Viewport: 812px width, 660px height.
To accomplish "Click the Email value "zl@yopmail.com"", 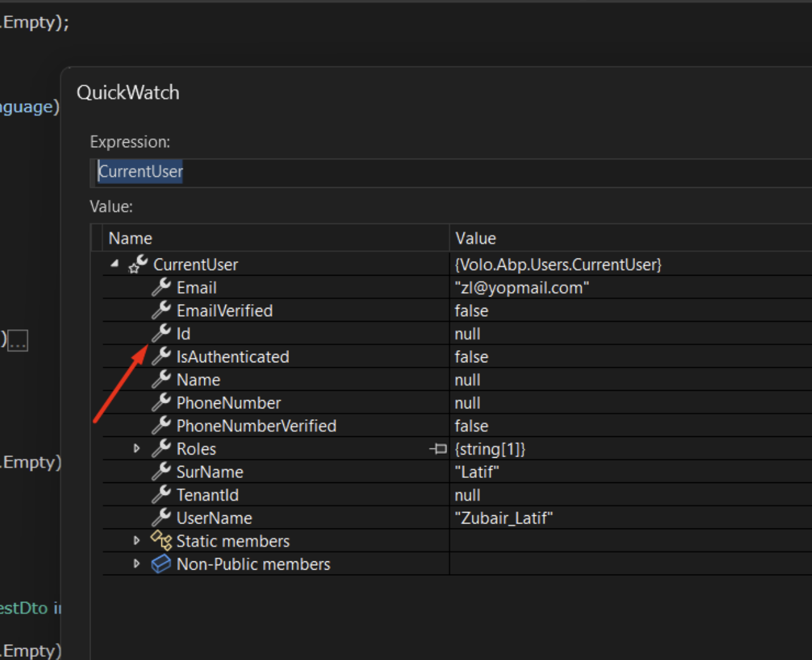I will click(522, 288).
